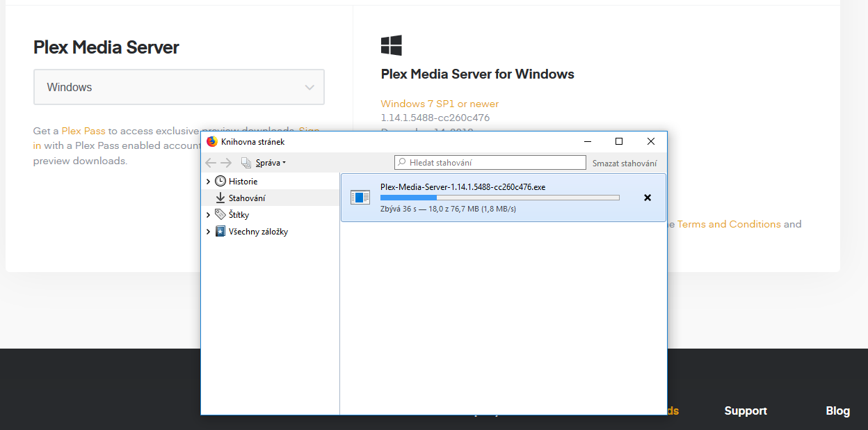Click the Windows logo on the Plex page
This screenshot has height=430, width=868.
pyautogui.click(x=392, y=46)
